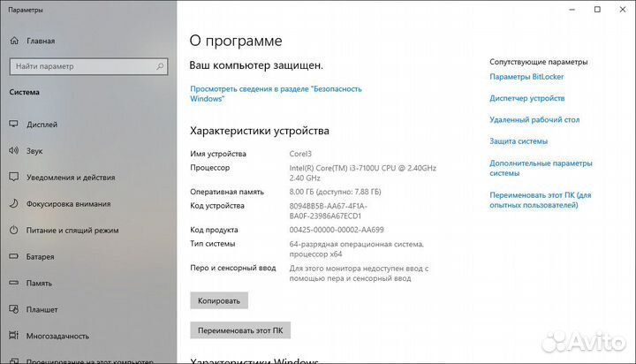Maximize the Параметры window
Image resolution: width=636 pixels, height=364 pixels.
click(x=597, y=10)
